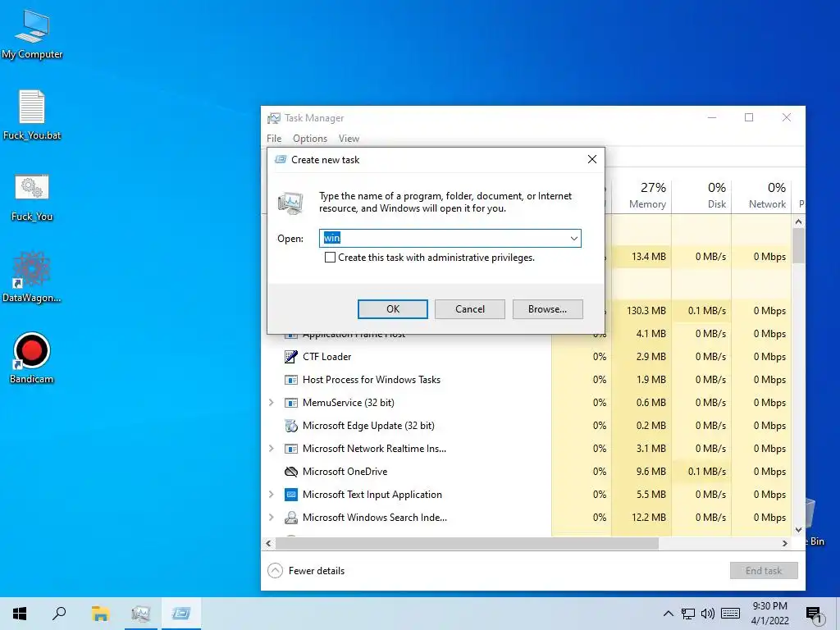Open the touch keyboard tray icon
Viewport: 840px width, 630px height.
point(730,614)
